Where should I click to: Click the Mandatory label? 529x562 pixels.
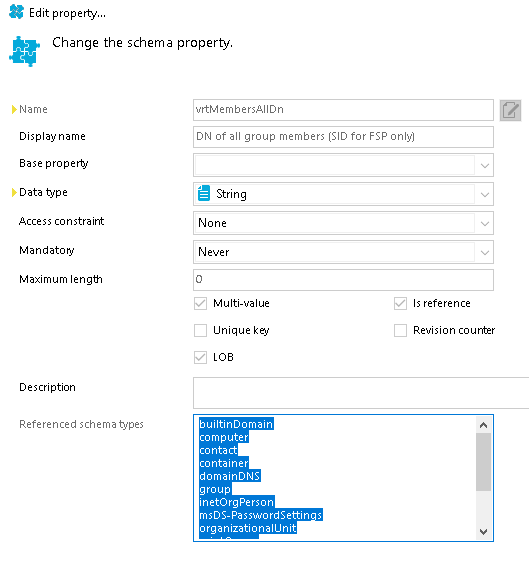tap(47, 250)
